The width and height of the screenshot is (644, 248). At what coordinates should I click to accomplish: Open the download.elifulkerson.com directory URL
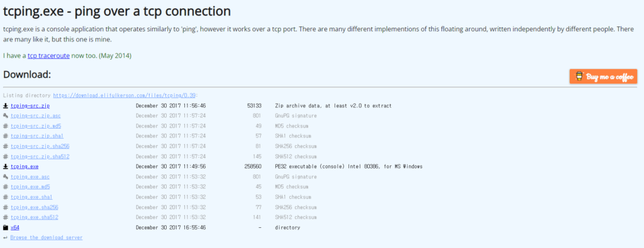tap(125, 95)
